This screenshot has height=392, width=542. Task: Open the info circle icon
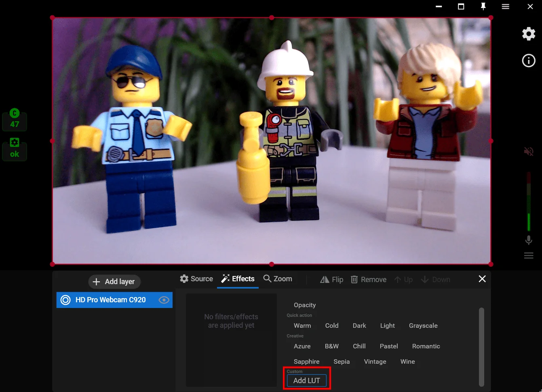click(x=529, y=61)
